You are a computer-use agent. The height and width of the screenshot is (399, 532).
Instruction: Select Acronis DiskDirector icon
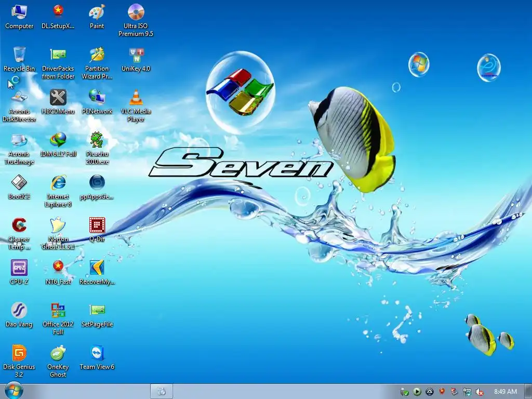click(x=19, y=106)
